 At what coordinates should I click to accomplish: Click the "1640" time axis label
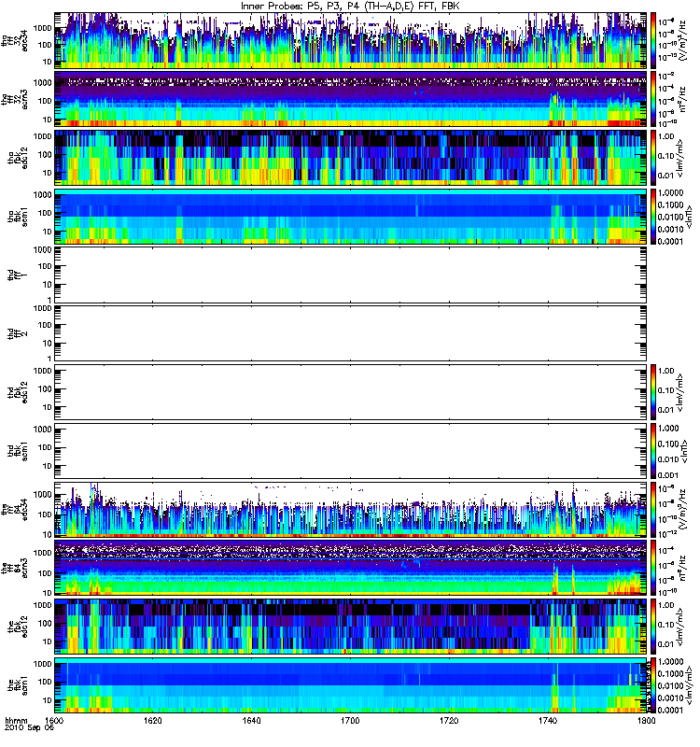tap(251, 720)
